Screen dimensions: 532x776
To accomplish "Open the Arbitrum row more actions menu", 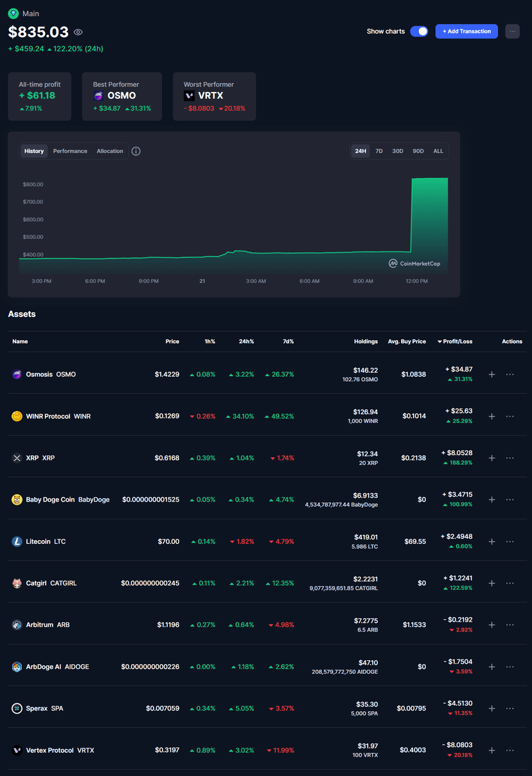I will [x=510, y=625].
